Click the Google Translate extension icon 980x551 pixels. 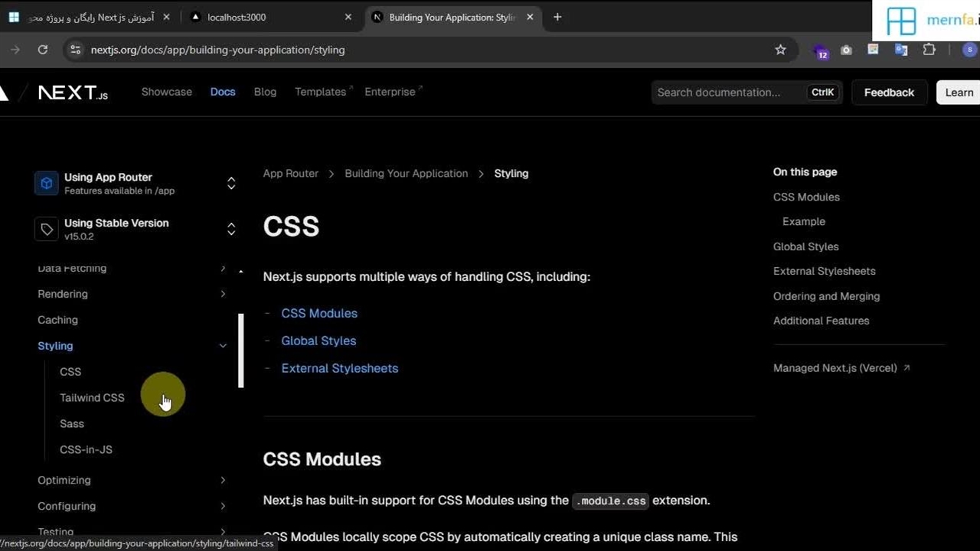901,50
